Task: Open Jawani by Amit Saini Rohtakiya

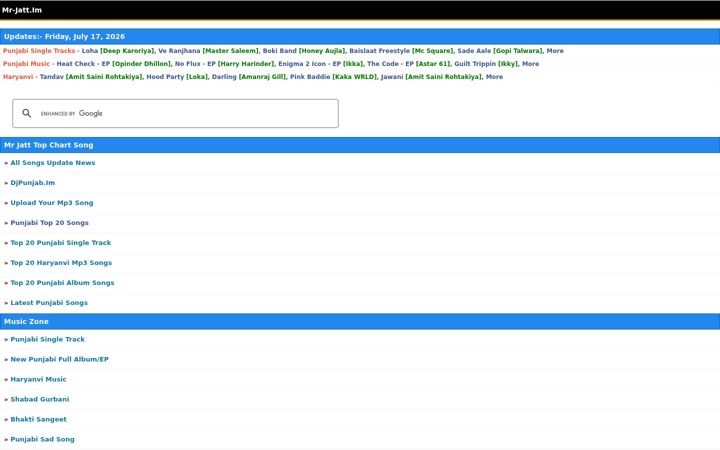Action: click(432, 77)
